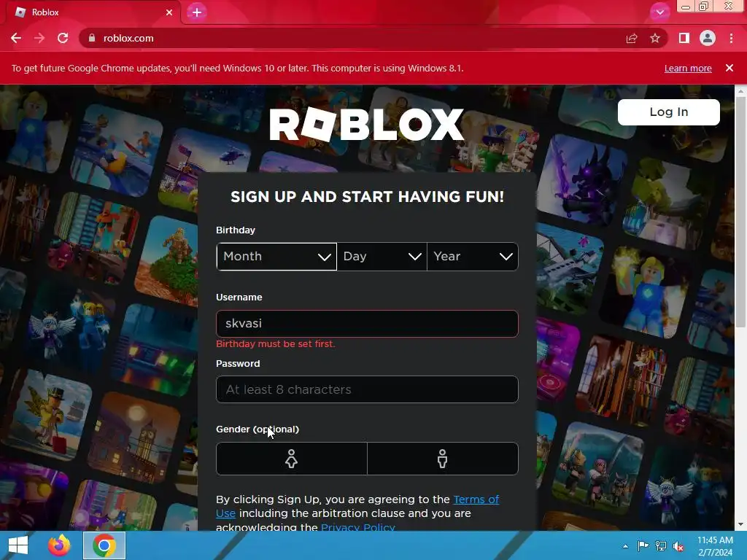This screenshot has height=560, width=747.
Task: Restore down the Chrome window
Action: point(704,7)
